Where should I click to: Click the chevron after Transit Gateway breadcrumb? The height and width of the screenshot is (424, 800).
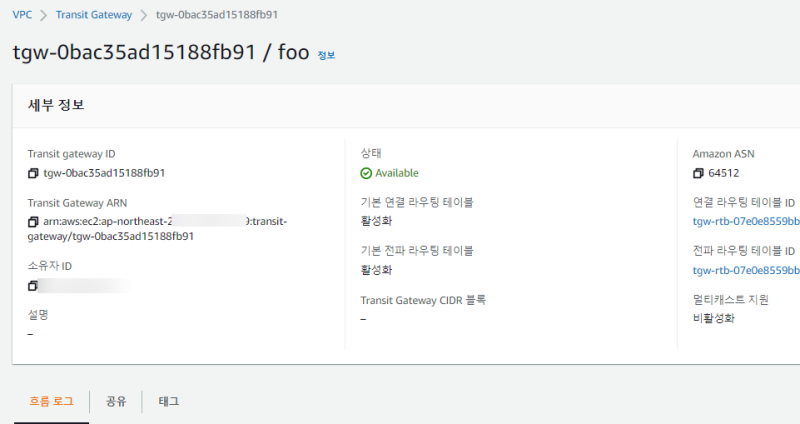pyautogui.click(x=143, y=16)
